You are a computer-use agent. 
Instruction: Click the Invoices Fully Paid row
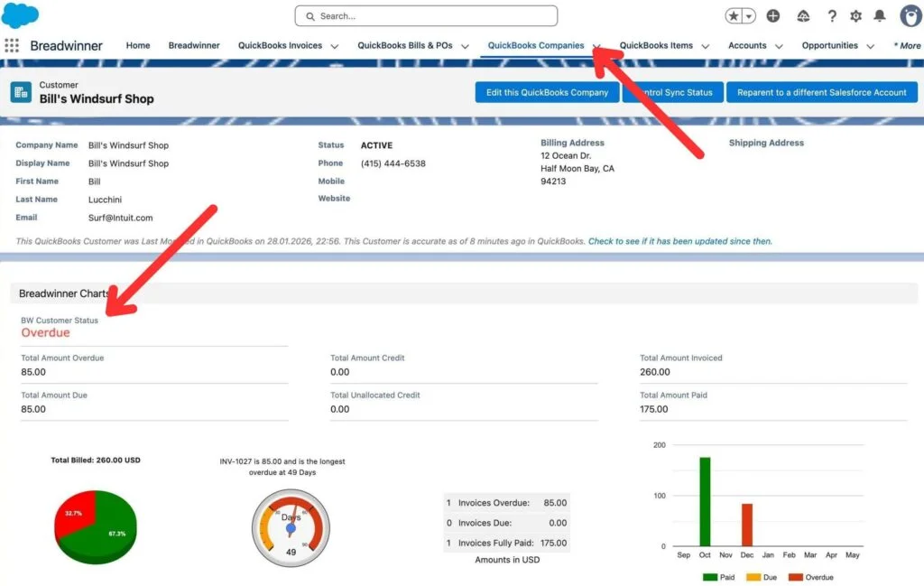point(507,543)
